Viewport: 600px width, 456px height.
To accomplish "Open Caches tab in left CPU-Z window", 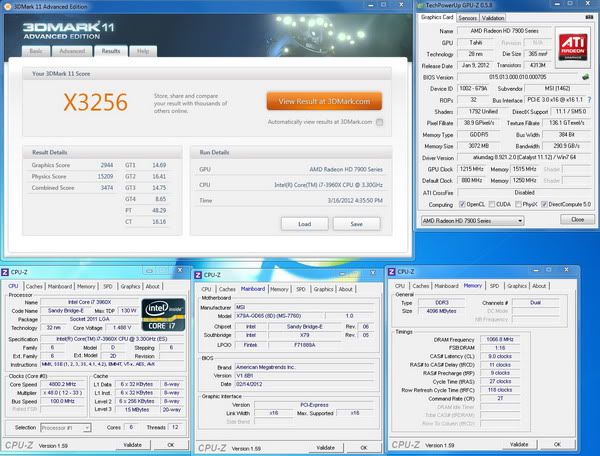I will click(34, 286).
